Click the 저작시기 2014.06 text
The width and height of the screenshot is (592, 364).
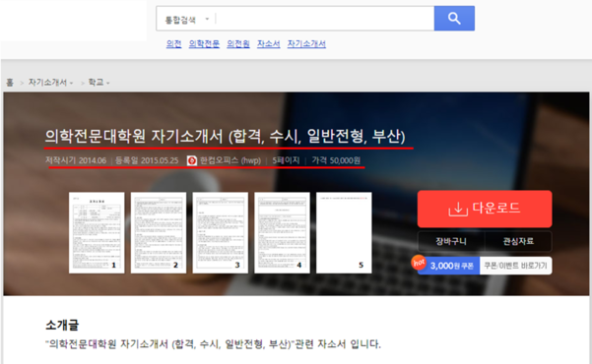click(x=76, y=160)
